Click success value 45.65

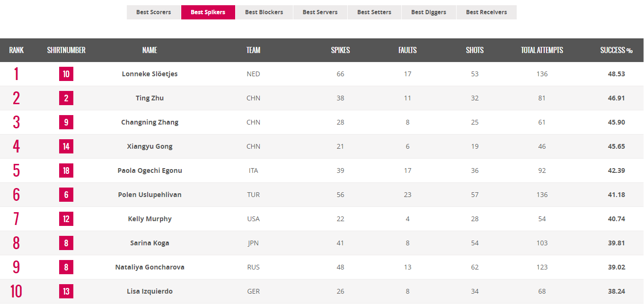click(616, 146)
